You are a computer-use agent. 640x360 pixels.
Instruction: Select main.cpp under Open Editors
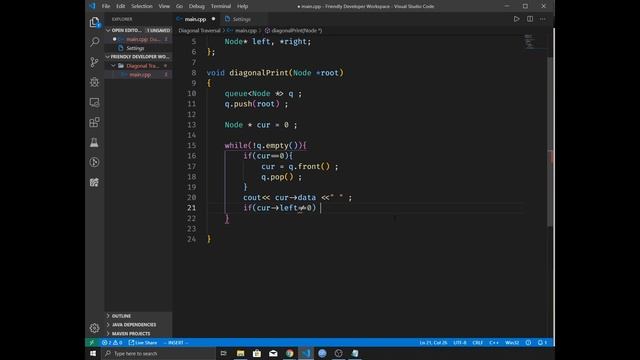click(x=139, y=39)
